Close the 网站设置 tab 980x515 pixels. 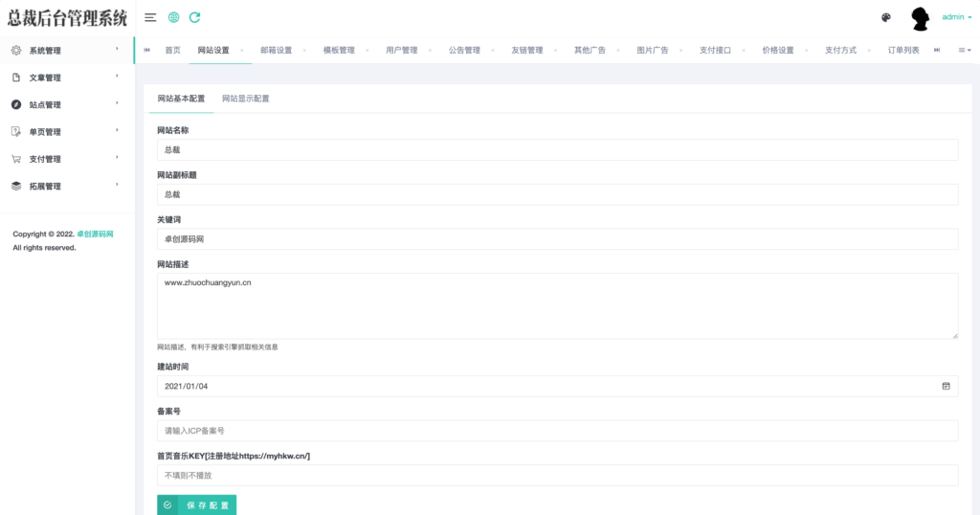point(242,50)
